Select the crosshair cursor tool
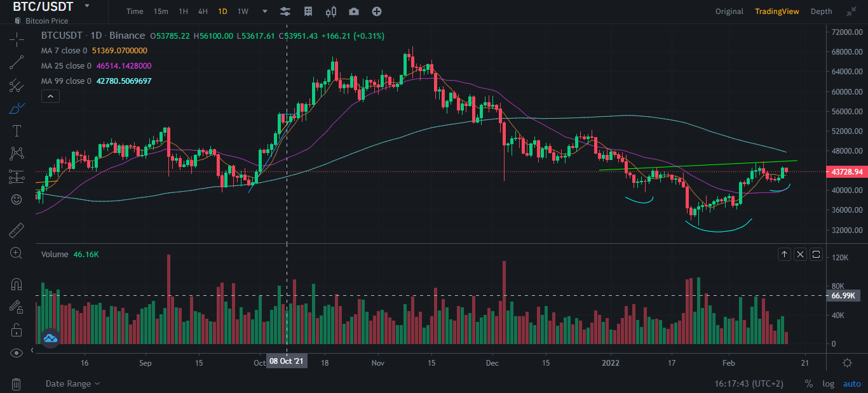 tap(17, 39)
